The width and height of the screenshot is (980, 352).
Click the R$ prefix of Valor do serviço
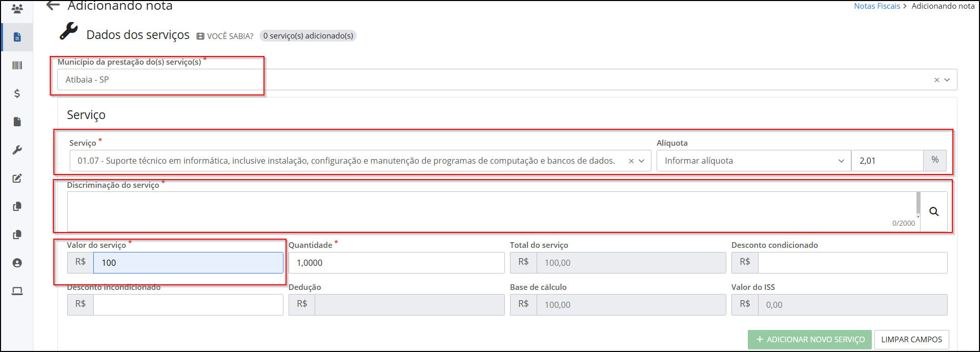[x=80, y=262]
